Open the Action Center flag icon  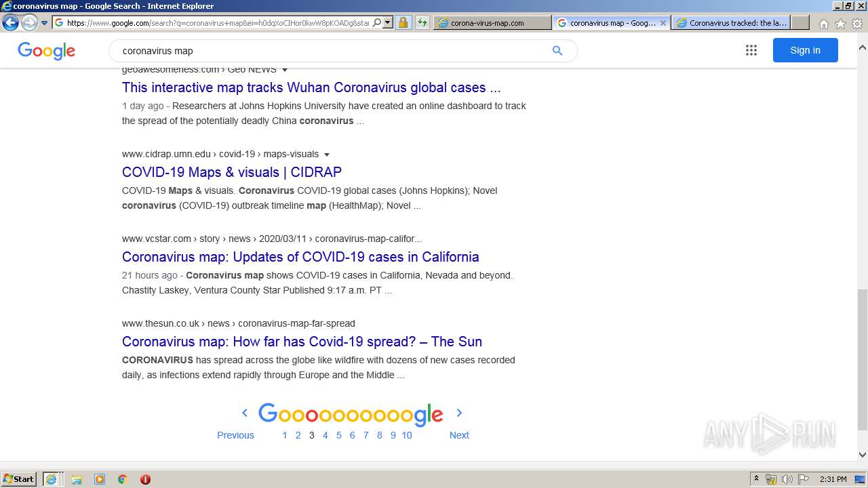pos(804,479)
